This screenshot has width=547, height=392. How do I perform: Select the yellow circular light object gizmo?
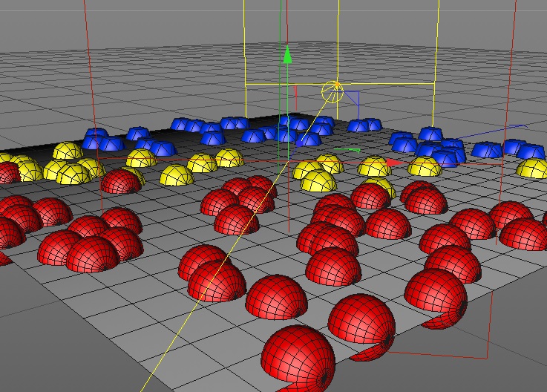[333, 92]
